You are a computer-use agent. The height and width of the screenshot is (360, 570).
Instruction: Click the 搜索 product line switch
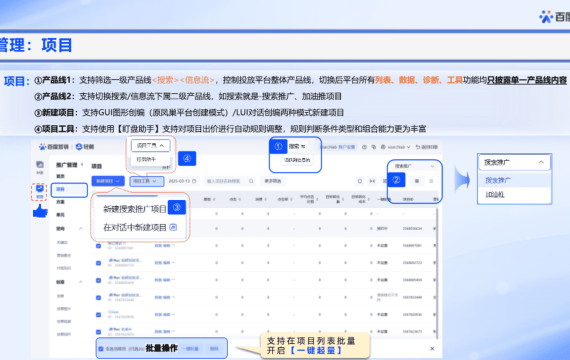pyautogui.click(x=297, y=146)
